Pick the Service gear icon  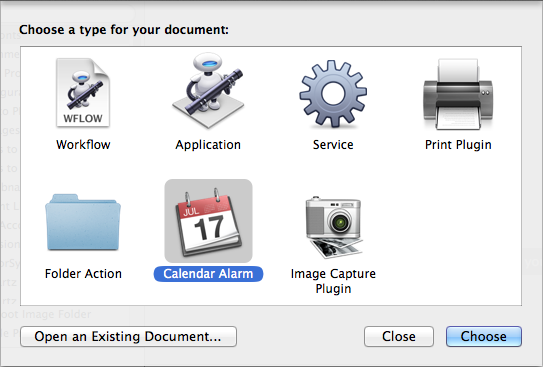click(x=333, y=93)
